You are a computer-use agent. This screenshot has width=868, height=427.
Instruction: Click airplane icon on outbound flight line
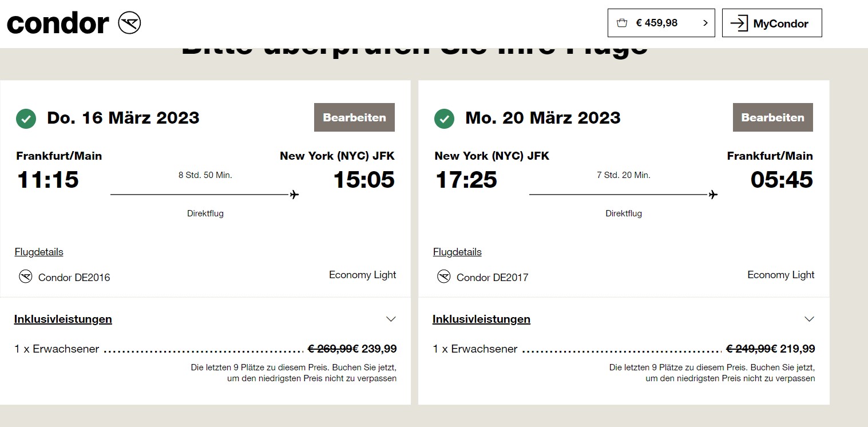294,195
